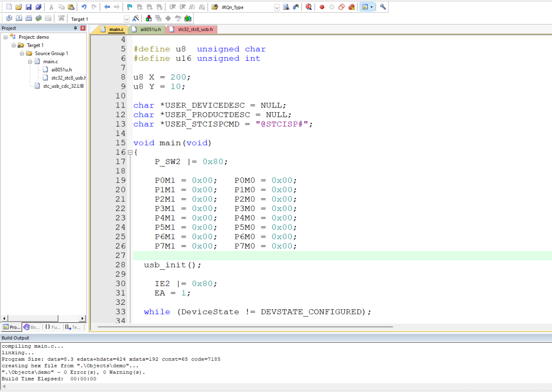Switch to the ai8051u.h editor tab

point(147,29)
